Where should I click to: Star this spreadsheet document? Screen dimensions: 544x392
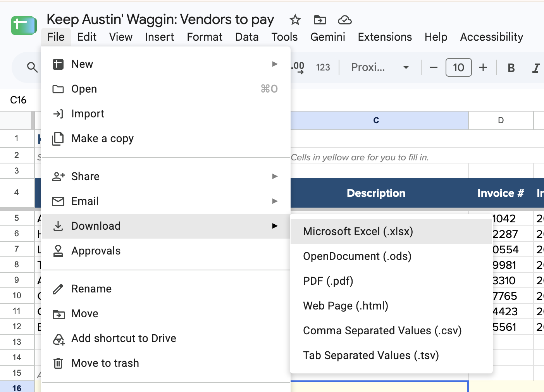click(295, 20)
